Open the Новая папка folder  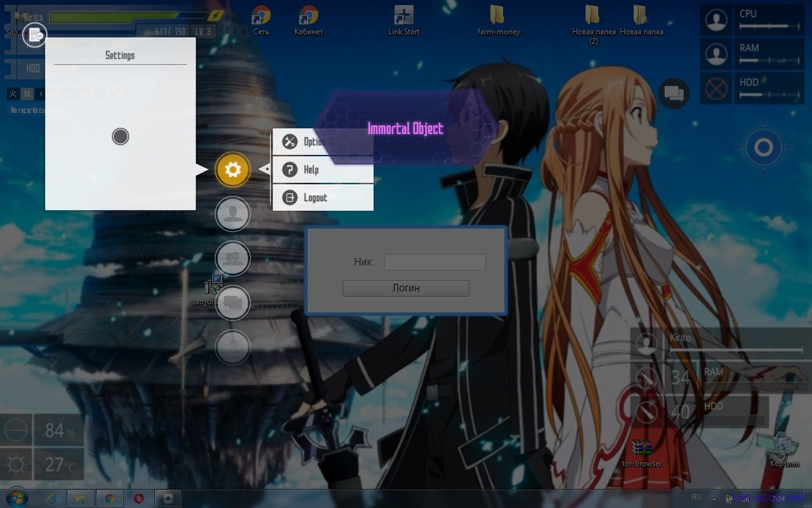tap(641, 20)
